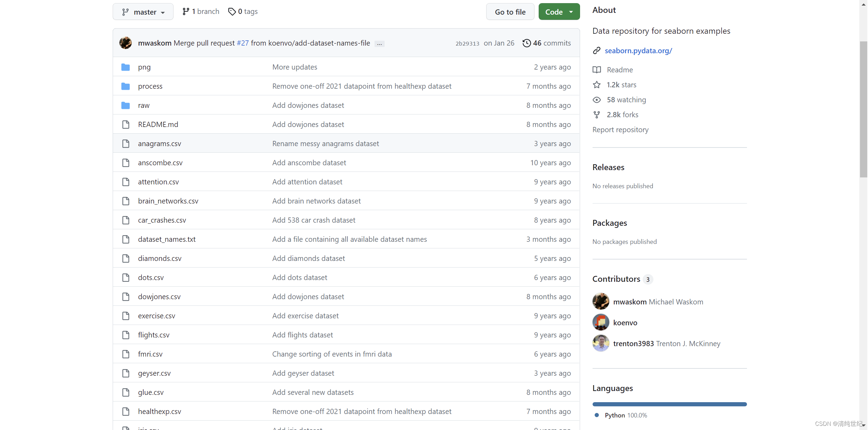This screenshot has height=430, width=868.
Task: Click the png folder icon
Action: tap(126, 67)
